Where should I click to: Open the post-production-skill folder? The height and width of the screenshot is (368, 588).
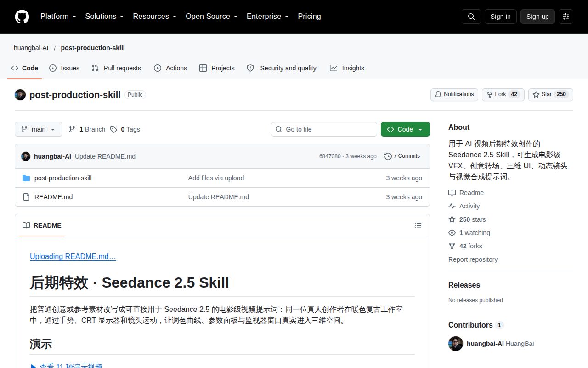(63, 178)
